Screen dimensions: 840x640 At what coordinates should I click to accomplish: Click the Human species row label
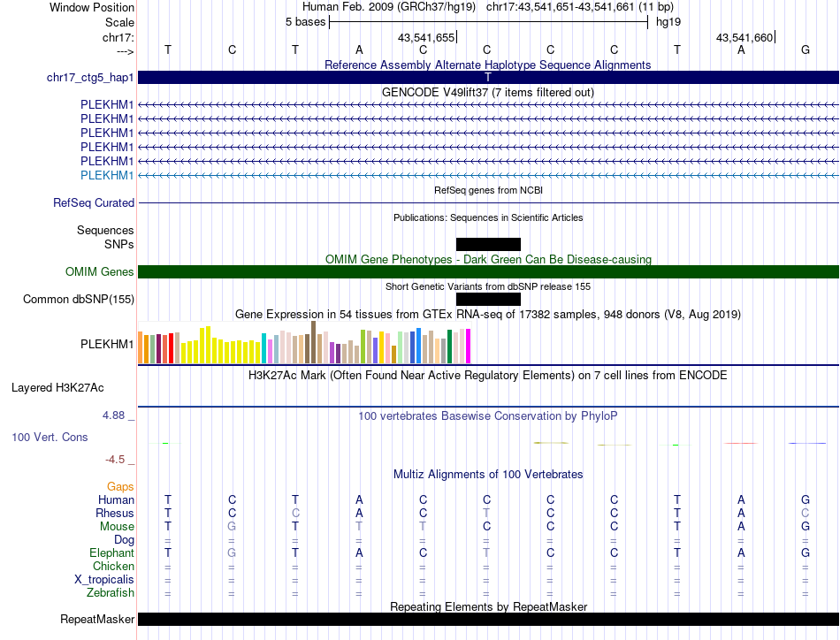[x=116, y=499]
